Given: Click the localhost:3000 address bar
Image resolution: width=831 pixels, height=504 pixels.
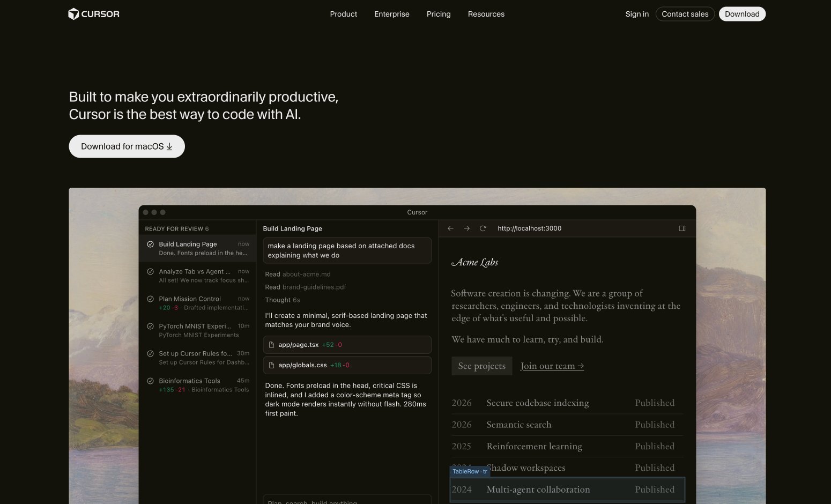Looking at the screenshot, I should pyautogui.click(x=529, y=228).
